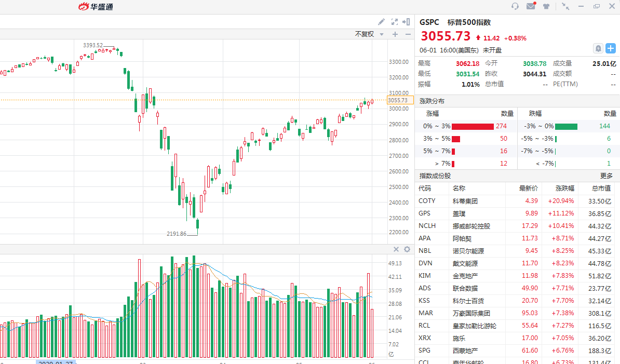Click the 华盛通 logo
The height and width of the screenshot is (364, 620).
tap(96, 7)
